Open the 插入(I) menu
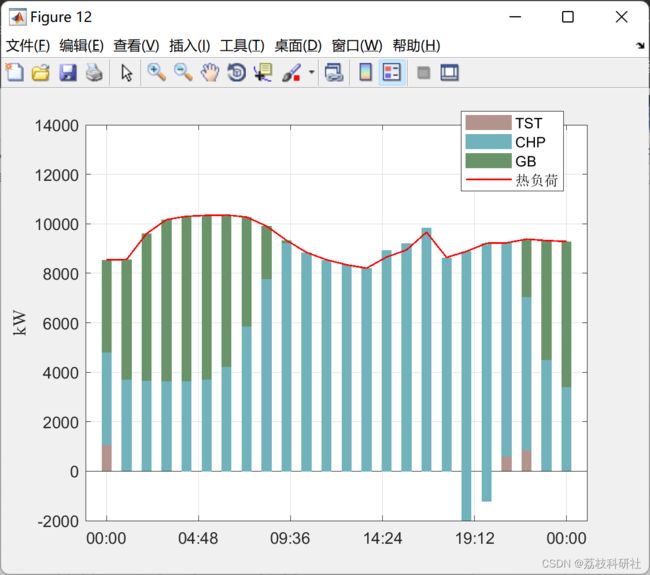Viewport: 650px width, 575px height. coord(190,46)
